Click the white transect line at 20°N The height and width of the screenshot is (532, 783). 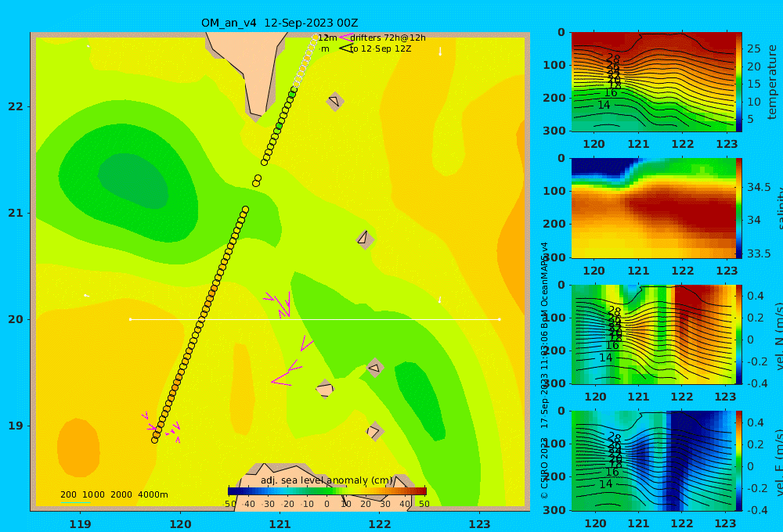coord(315,319)
